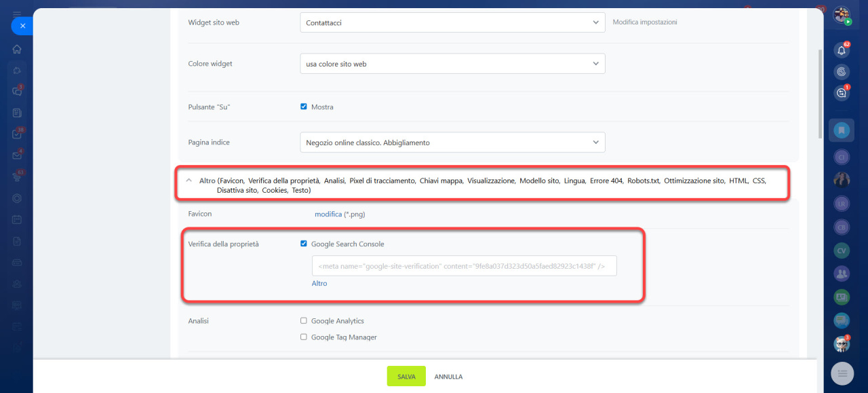Image resolution: width=868 pixels, height=393 pixels.
Task: Open the bookmark icon in right panel
Action: tap(842, 130)
